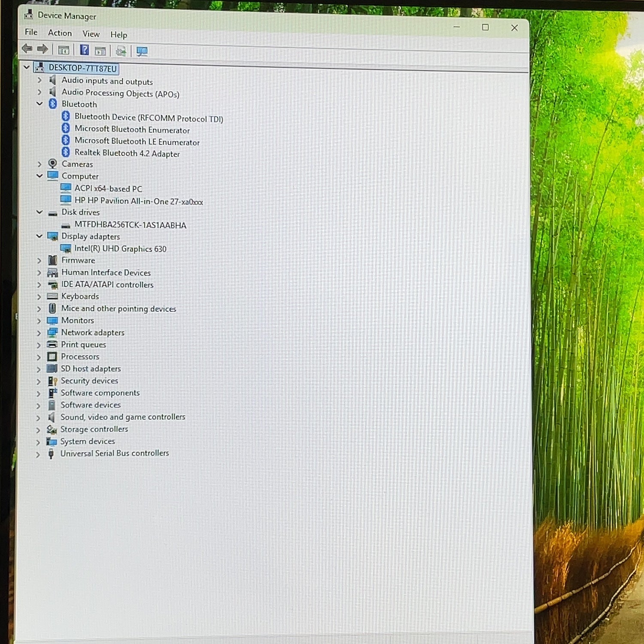This screenshot has width=644, height=644.
Task: Click the Sound, video and game controllers item
Action: [x=123, y=417]
